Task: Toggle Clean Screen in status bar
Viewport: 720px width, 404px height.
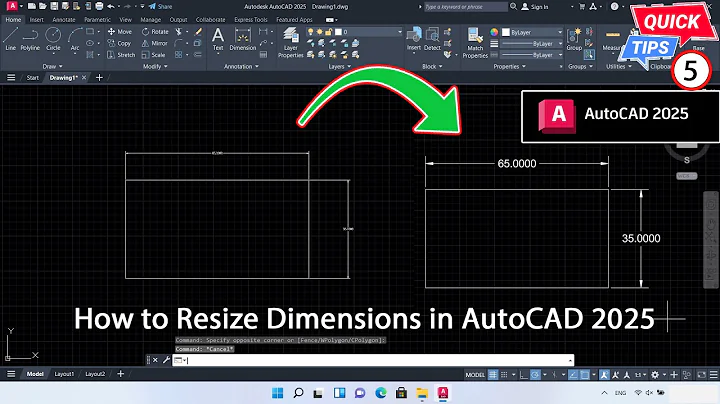Action: 701,375
